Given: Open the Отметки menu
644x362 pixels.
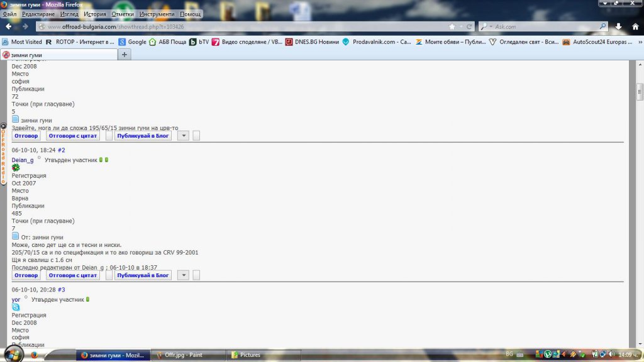Looking at the screenshot, I should point(123,14).
